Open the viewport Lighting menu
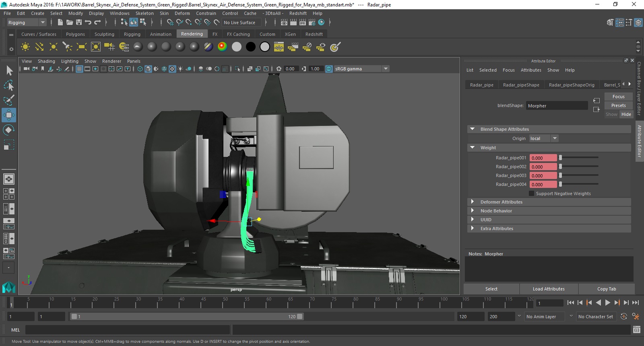This screenshot has height=346, width=644. tap(70, 61)
